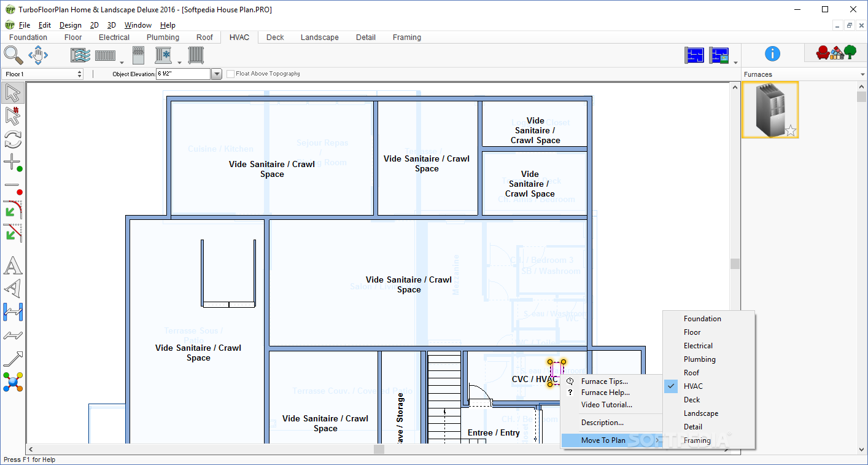Switch to the Roof plan tab
This screenshot has height=465, width=868.
(x=204, y=37)
